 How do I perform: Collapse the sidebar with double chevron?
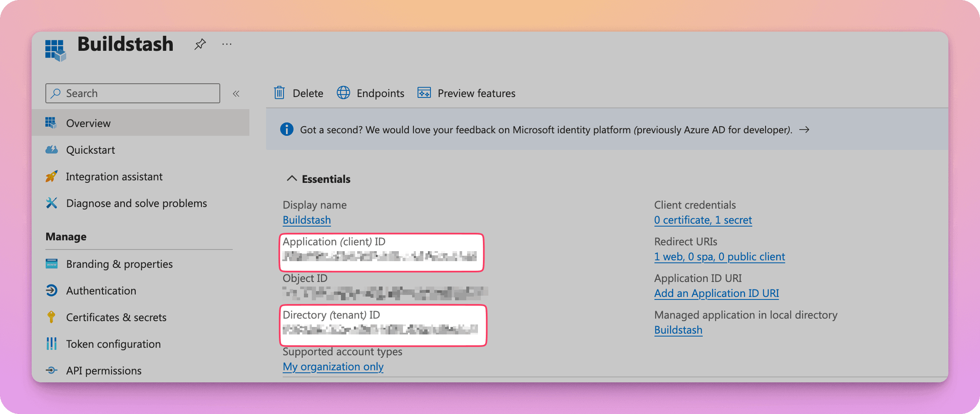pyautogui.click(x=236, y=93)
